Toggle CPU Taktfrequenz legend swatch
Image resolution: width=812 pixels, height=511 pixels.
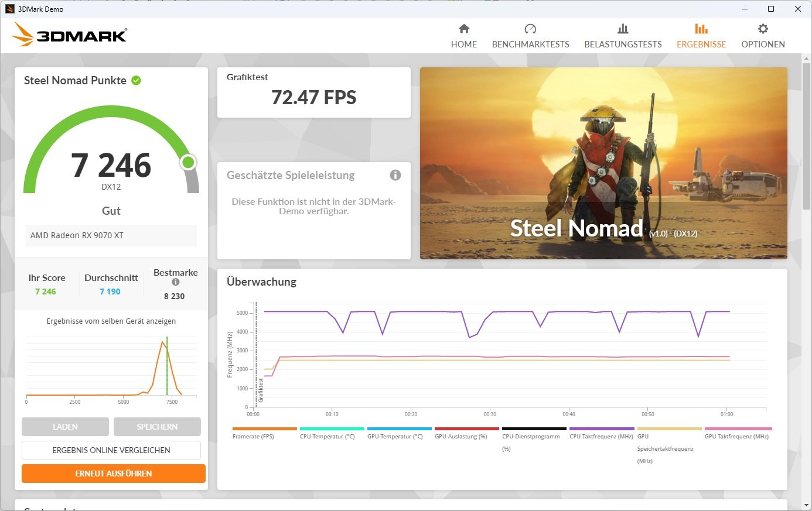tap(602, 428)
